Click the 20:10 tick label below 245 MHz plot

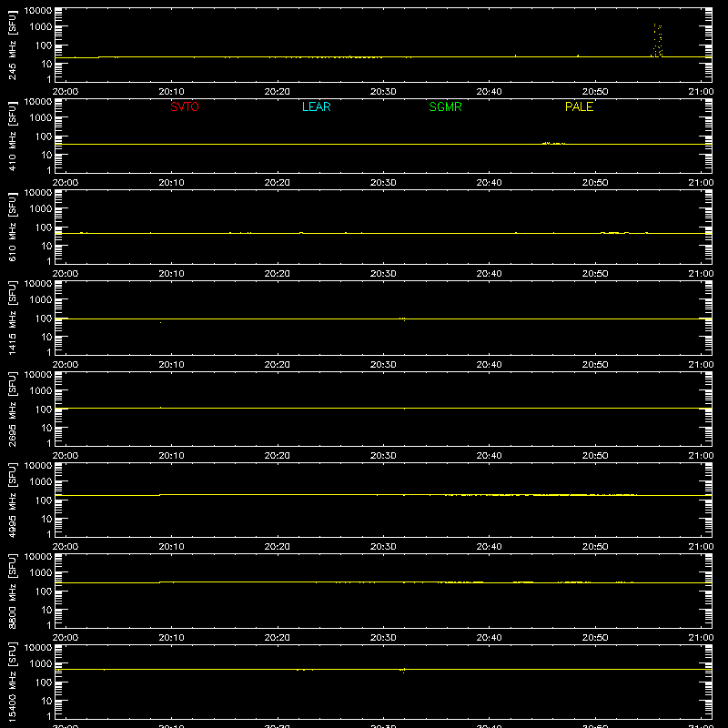[x=171, y=92]
